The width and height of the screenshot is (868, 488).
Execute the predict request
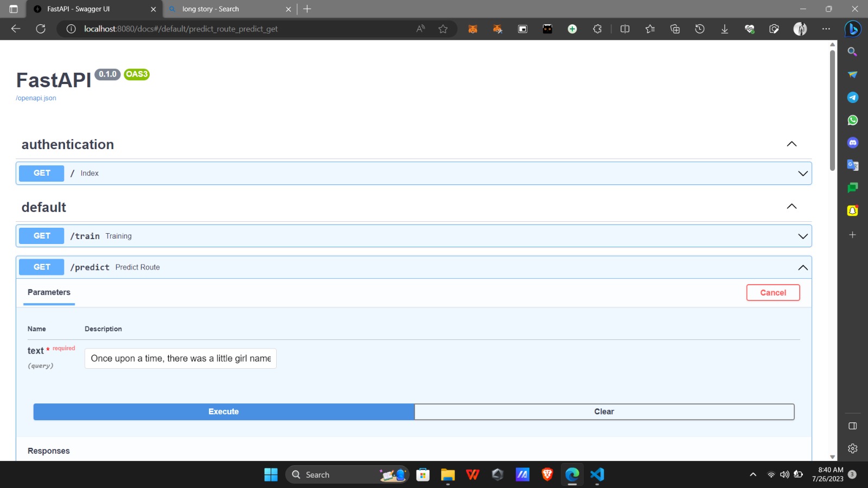[x=224, y=412]
